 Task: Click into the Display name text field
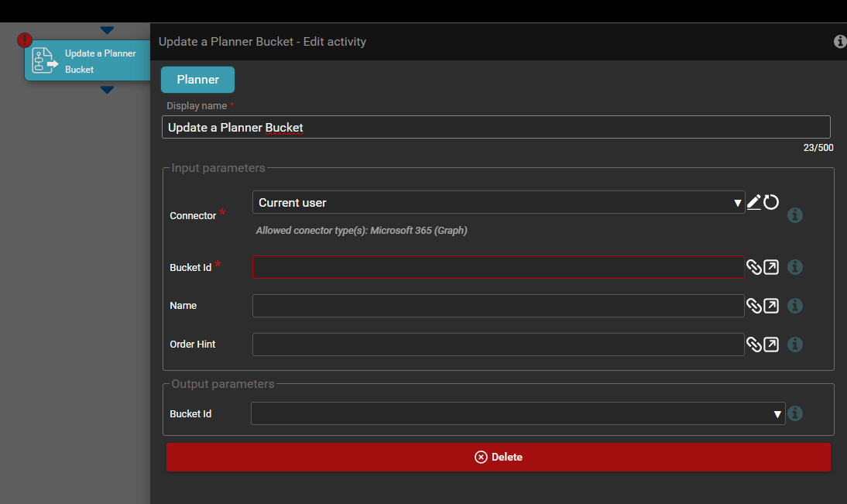point(496,127)
